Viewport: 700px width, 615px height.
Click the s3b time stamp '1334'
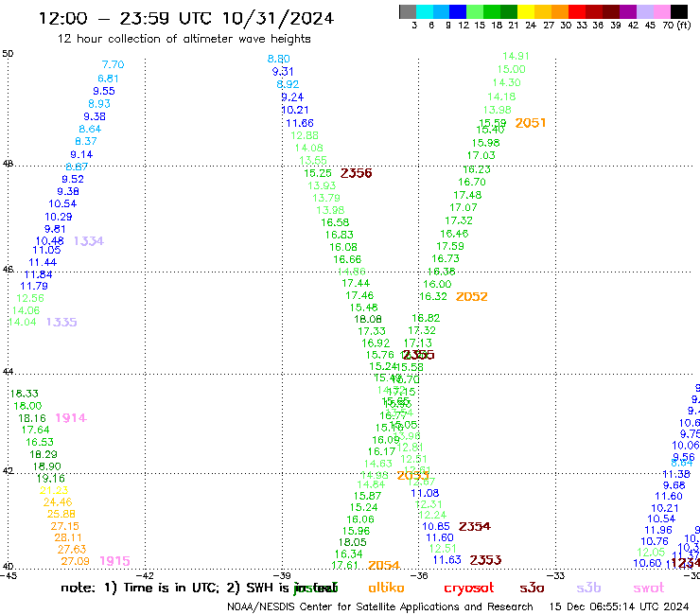pyautogui.click(x=88, y=241)
